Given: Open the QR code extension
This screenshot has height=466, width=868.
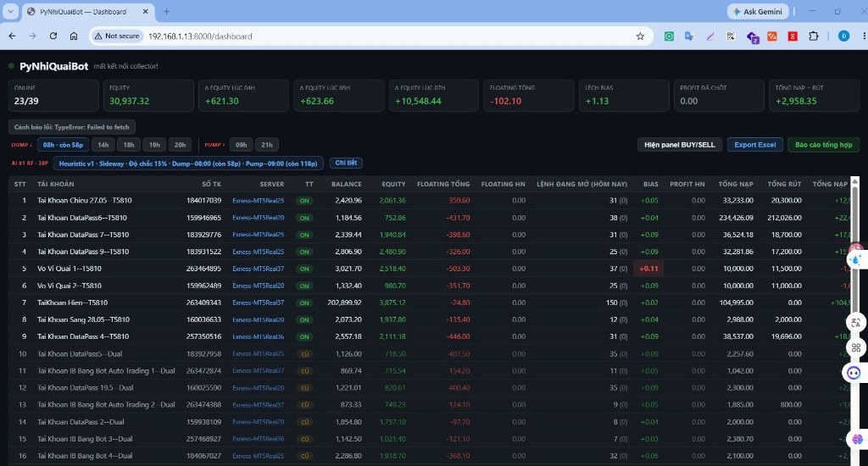Looking at the screenshot, I should (x=731, y=36).
